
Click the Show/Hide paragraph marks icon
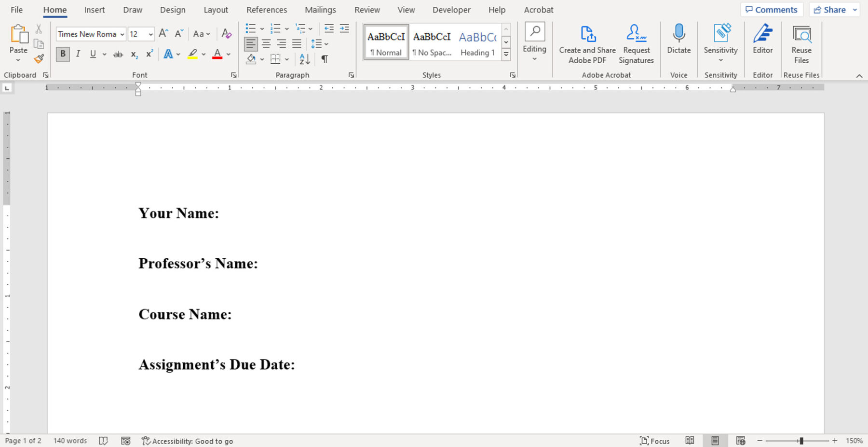tap(325, 59)
